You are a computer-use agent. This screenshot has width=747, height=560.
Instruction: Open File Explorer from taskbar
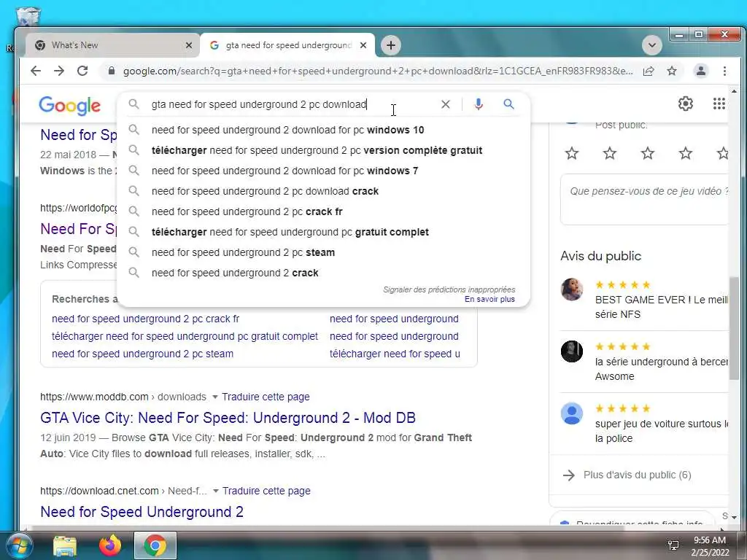65,545
